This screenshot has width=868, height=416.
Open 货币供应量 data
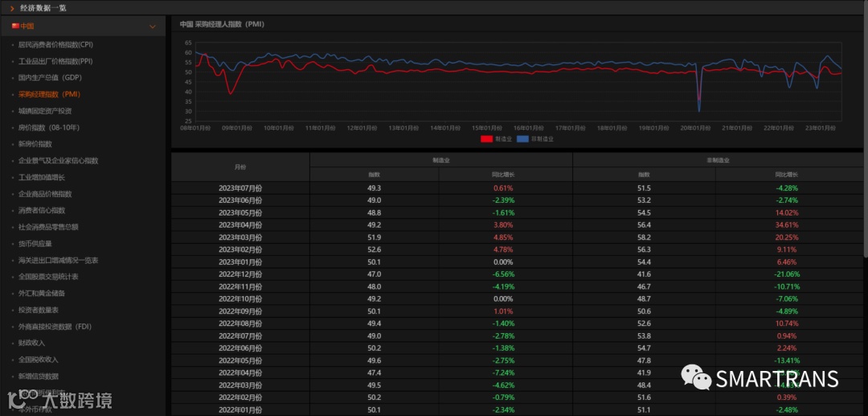click(35, 243)
